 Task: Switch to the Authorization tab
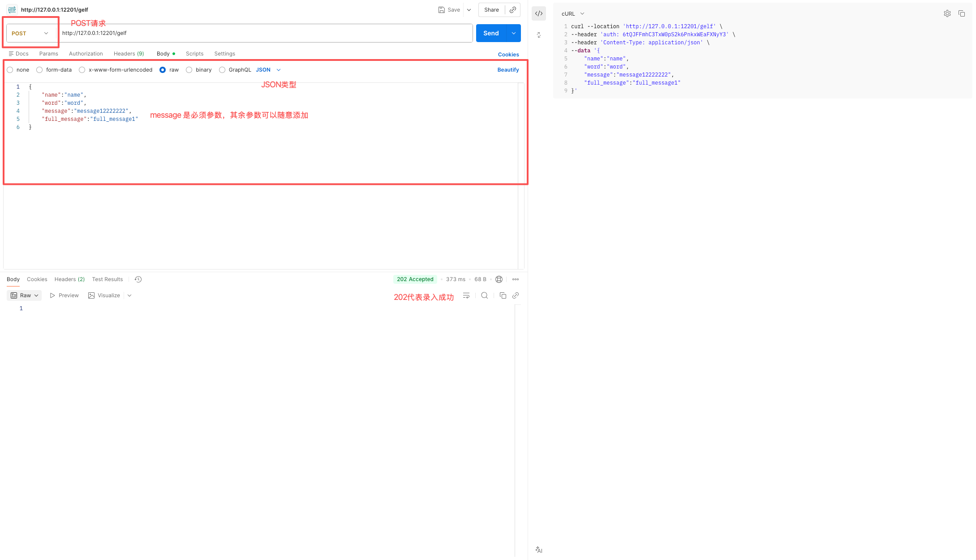(86, 54)
